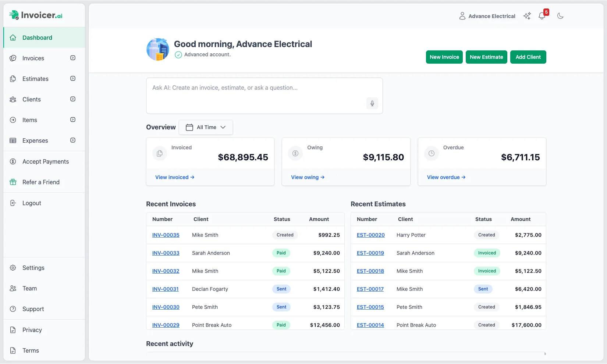The width and height of the screenshot is (607, 364).
Task: Follow the View owing link
Action: (x=308, y=177)
